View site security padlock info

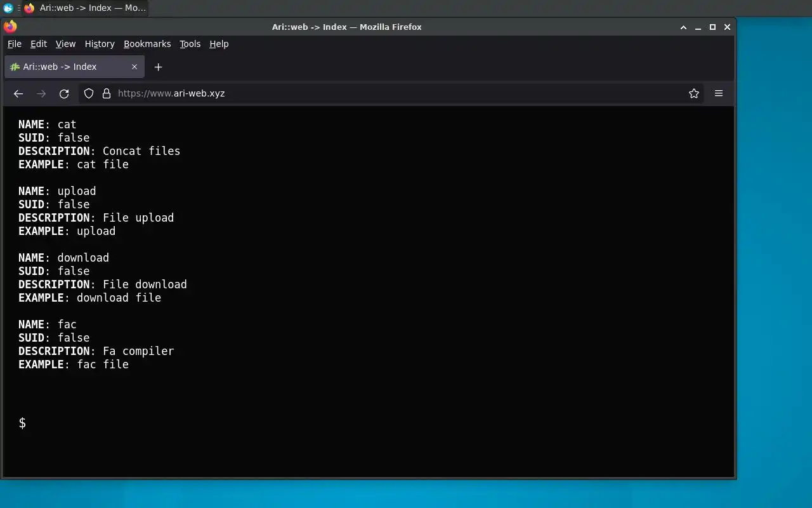coord(106,93)
